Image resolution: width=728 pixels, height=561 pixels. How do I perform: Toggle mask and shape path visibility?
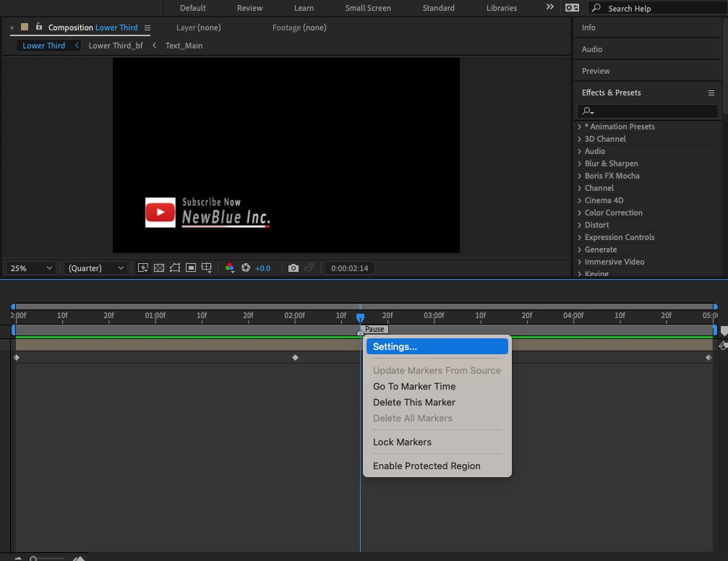tap(175, 268)
